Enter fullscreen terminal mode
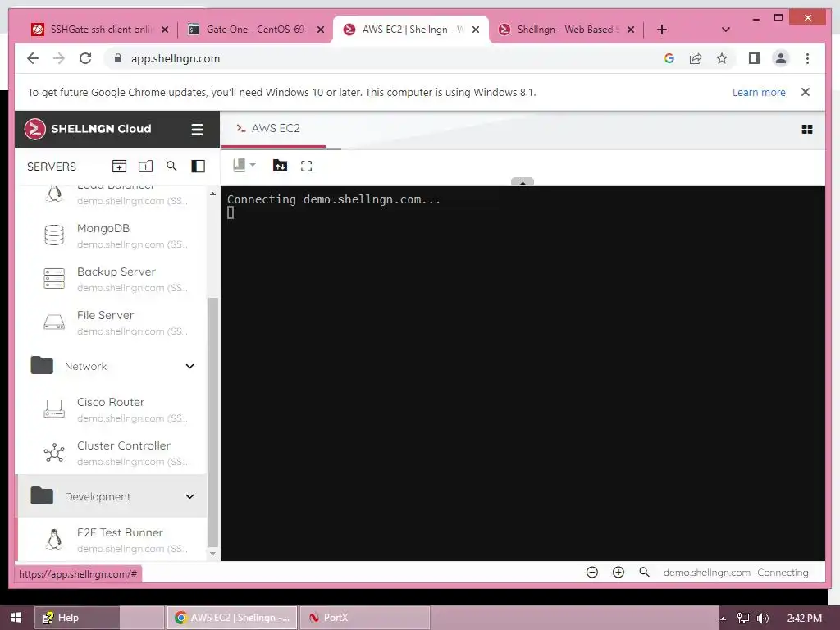This screenshot has width=840, height=630. click(307, 166)
